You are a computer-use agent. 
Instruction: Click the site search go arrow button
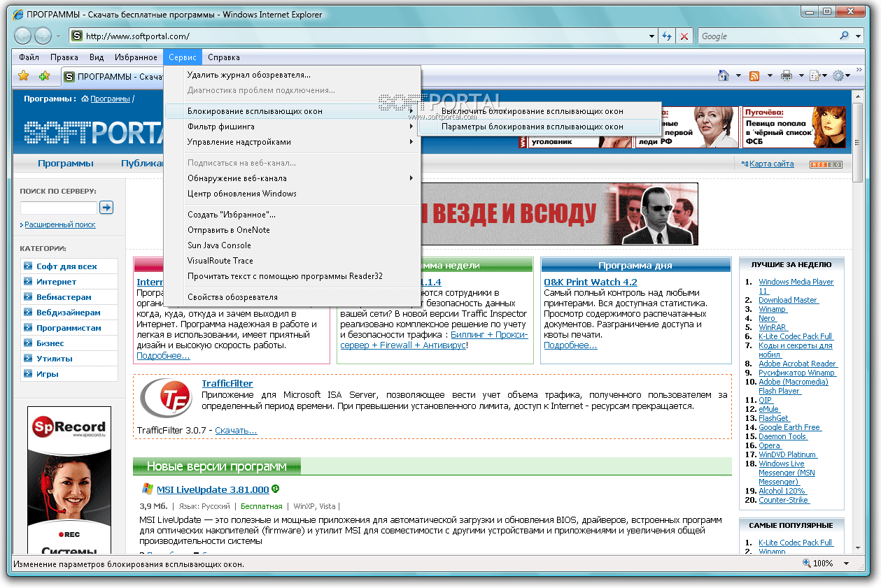[106, 207]
